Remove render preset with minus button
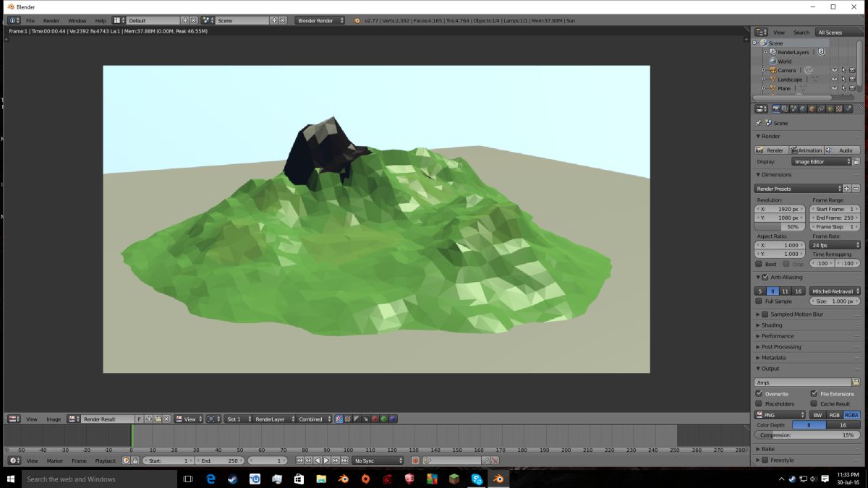Image resolution: width=868 pixels, height=488 pixels. [856, 188]
